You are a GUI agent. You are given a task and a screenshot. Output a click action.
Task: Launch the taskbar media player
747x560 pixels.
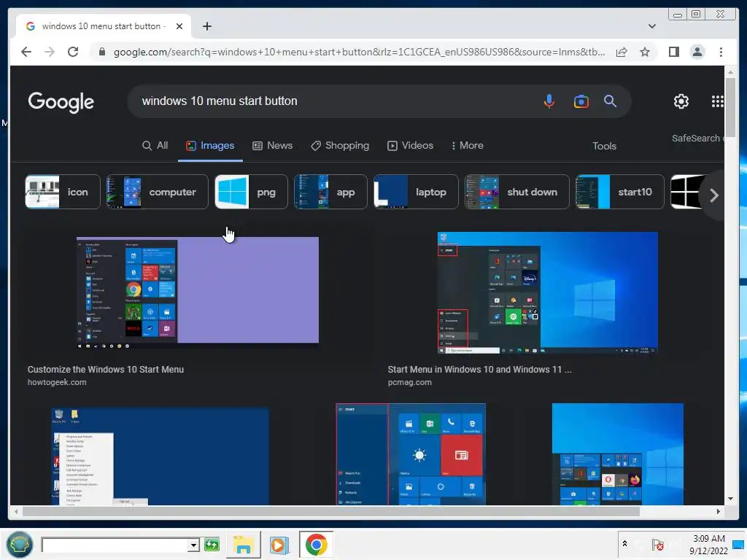tap(279, 545)
